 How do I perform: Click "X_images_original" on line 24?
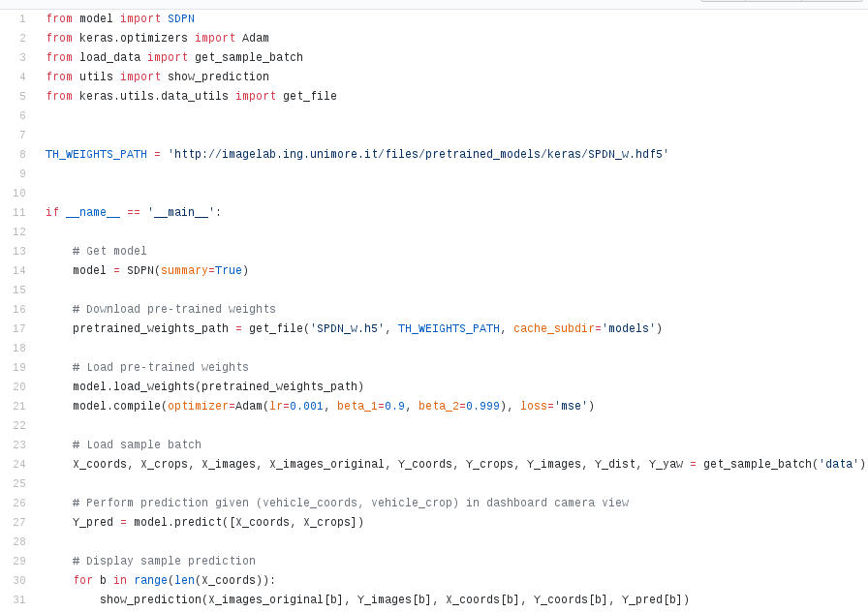tap(326, 464)
